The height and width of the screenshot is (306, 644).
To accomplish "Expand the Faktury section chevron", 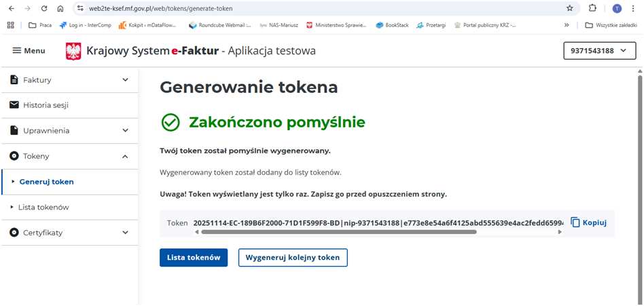I will tap(125, 80).
